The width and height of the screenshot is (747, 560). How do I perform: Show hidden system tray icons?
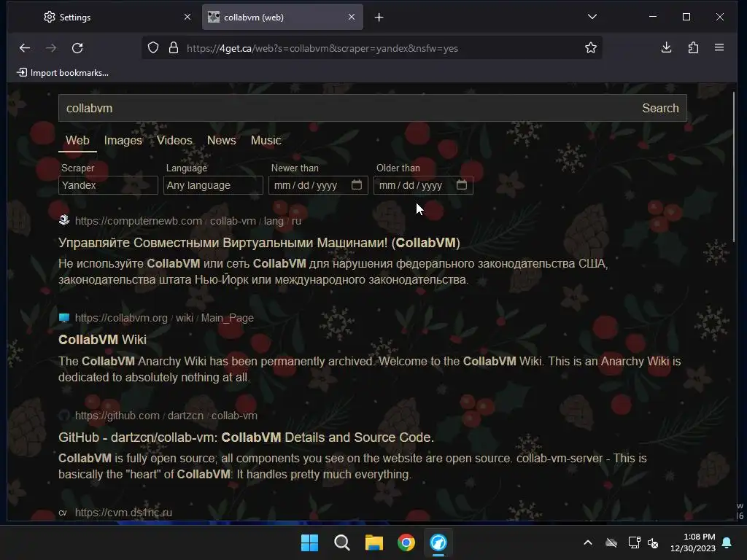pos(588,542)
